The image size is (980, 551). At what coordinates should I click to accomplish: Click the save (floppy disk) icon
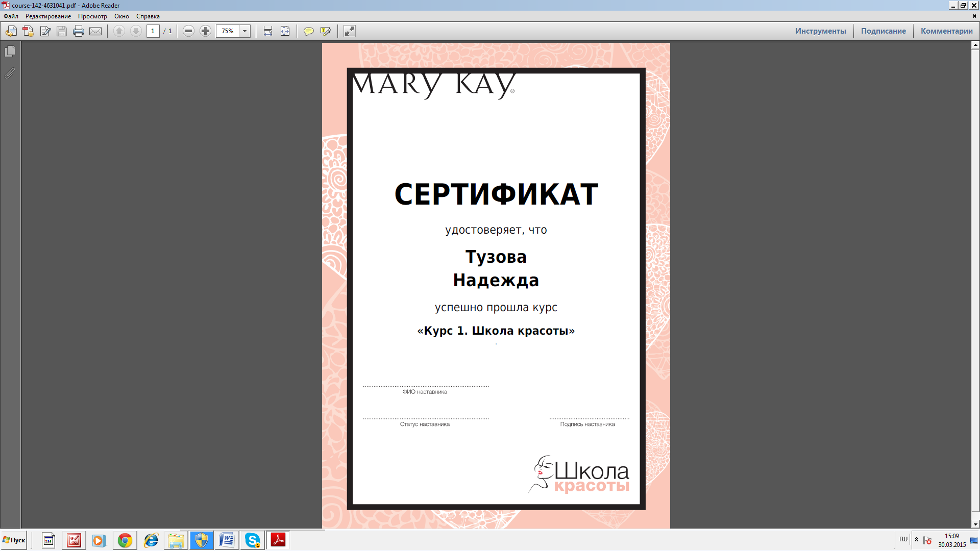[x=62, y=31]
